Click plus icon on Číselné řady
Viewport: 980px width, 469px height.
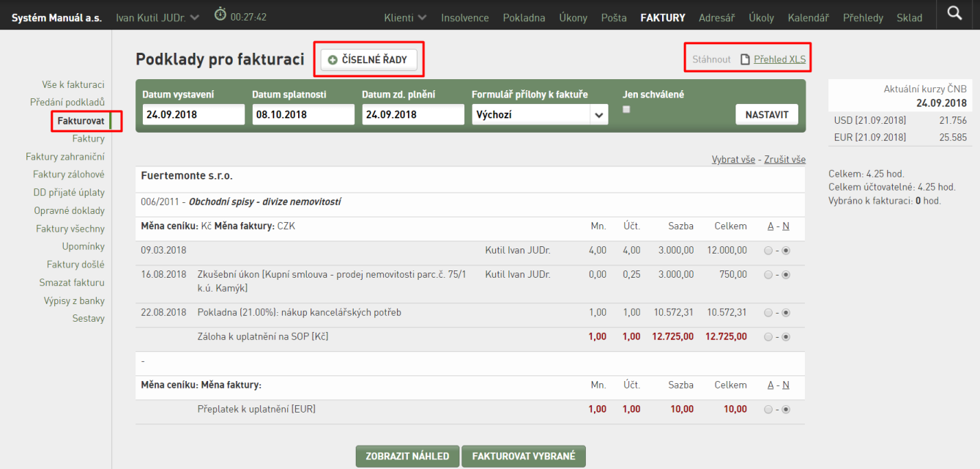[333, 60]
